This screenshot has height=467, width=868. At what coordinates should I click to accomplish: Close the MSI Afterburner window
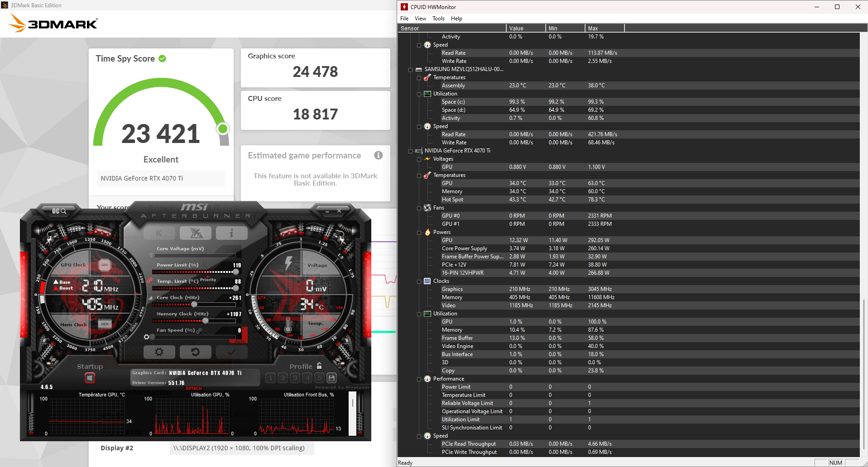[339, 211]
